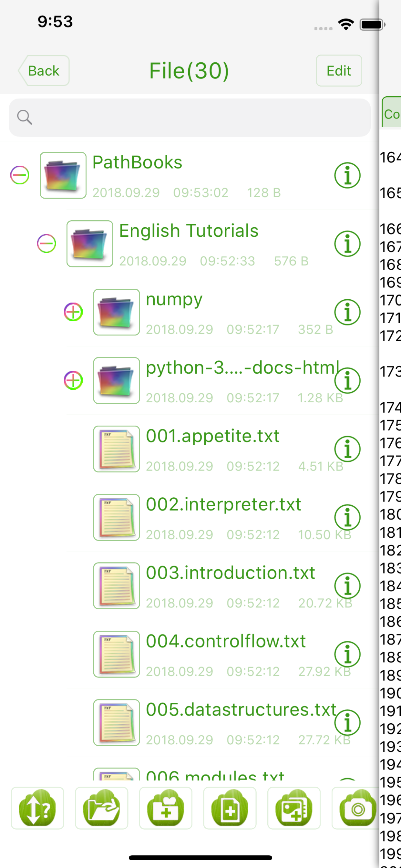This screenshot has width=401, height=868.
Task: Open 006.modules.txt file name
Action: 215,776
